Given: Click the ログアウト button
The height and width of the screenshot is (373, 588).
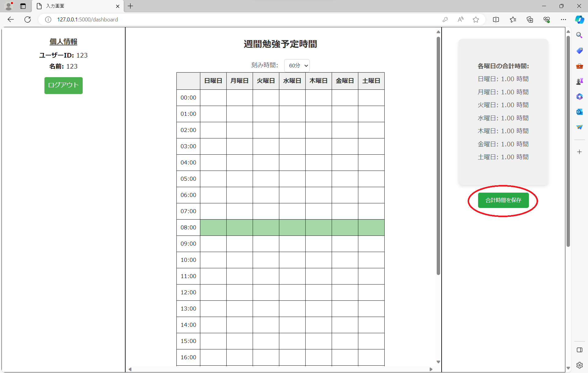Looking at the screenshot, I should [x=63, y=85].
